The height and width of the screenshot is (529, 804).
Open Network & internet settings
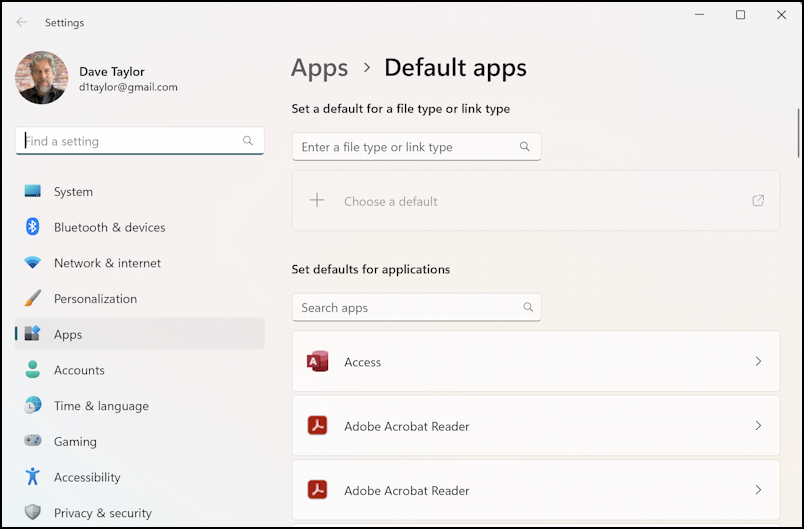(139, 263)
